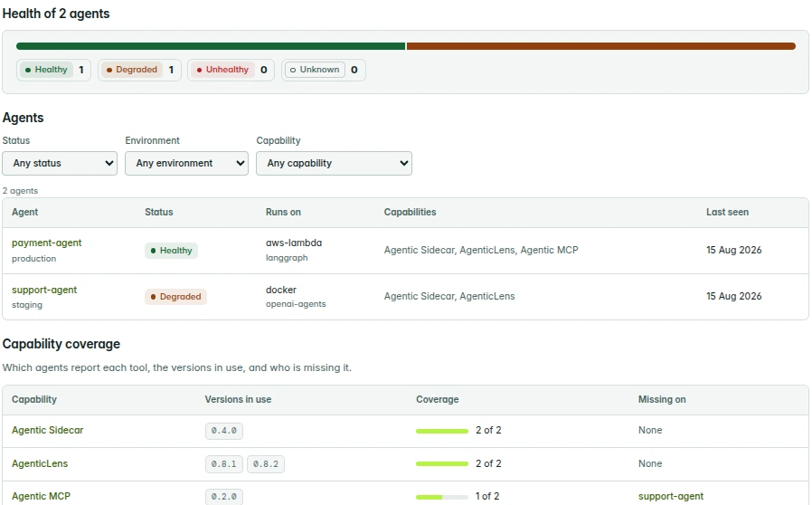Click the 1 of 2 coverage text
The image size is (812, 505).
point(487,496)
